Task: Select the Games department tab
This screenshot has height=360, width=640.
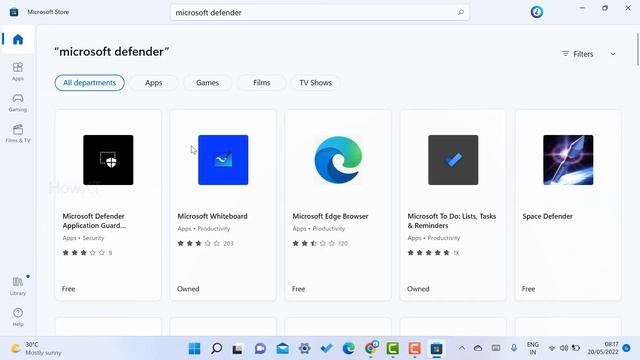Action: tap(207, 83)
